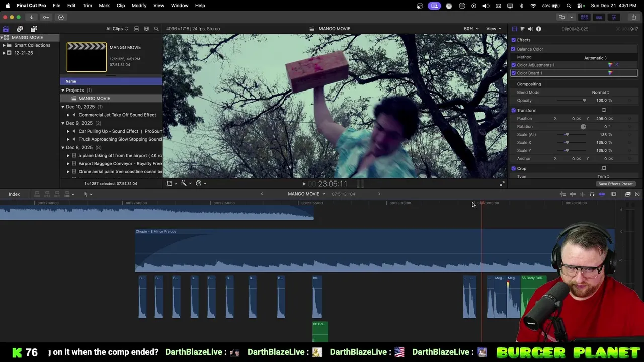Uncheck Color Board 1 effect
The width and height of the screenshot is (644, 362).
pos(513,73)
